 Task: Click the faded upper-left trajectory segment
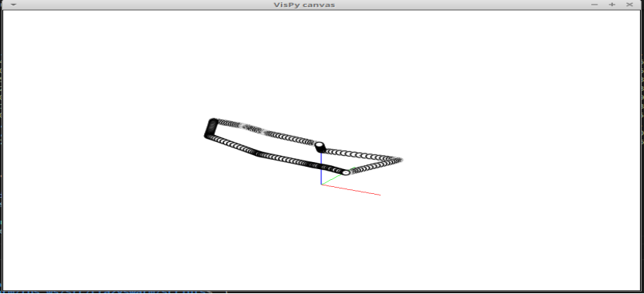pyautogui.click(x=251, y=129)
